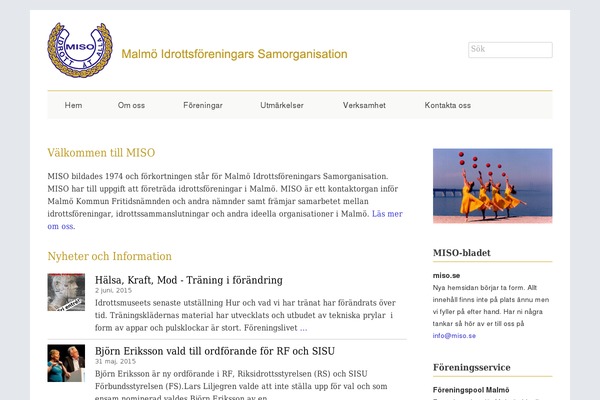Click the Föreningspool Malmö sidebar title
Image resolution: width=600 pixels, height=400 pixels.
click(471, 390)
